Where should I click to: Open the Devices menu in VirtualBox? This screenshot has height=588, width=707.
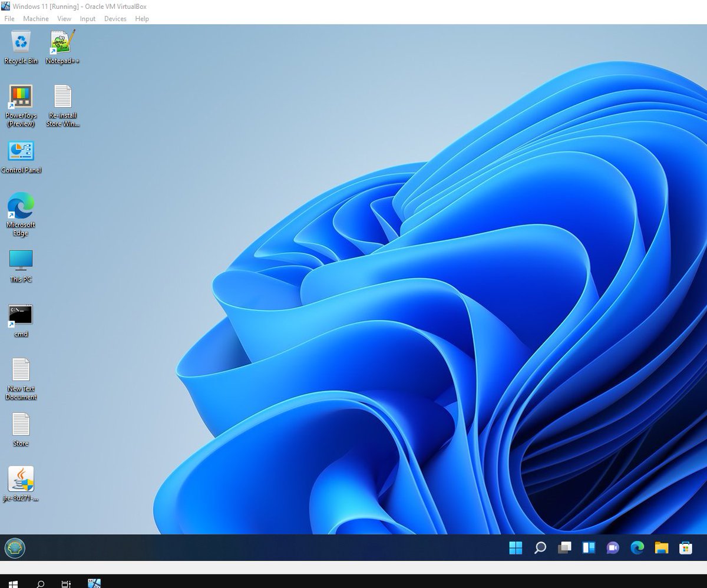(x=115, y=18)
